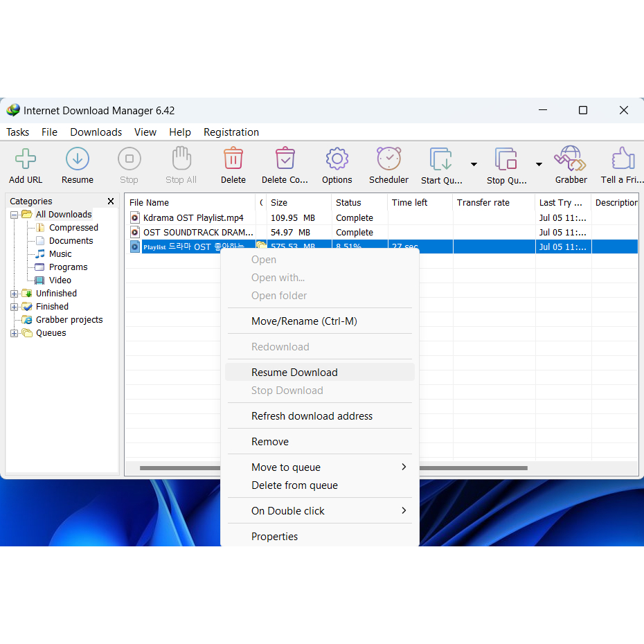Close the Categories panel with its X

[x=111, y=201]
